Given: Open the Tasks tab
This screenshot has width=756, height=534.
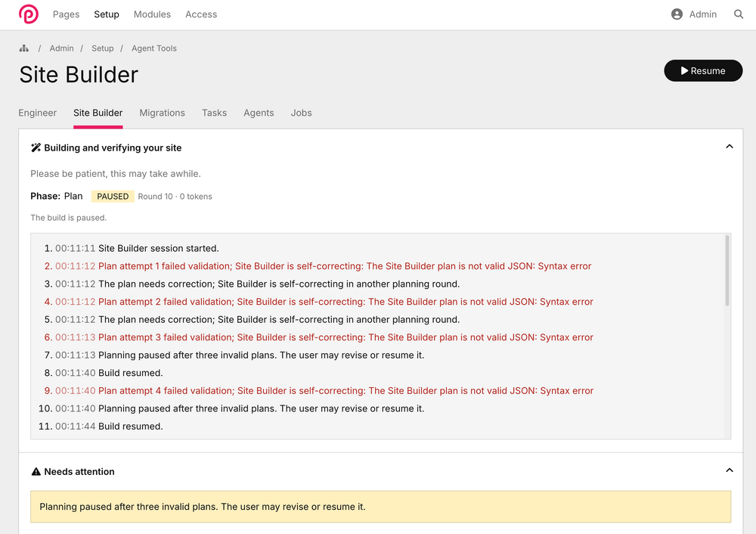Looking at the screenshot, I should (214, 113).
